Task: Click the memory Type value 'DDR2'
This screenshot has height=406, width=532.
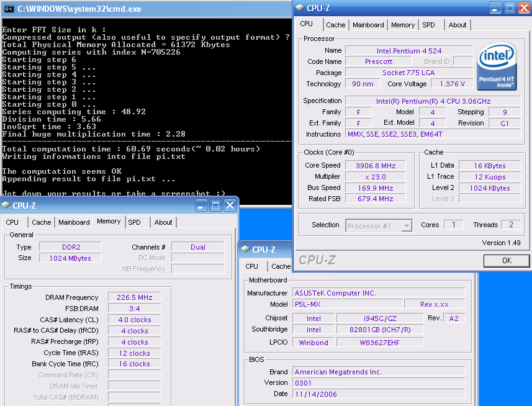Action: (x=70, y=247)
